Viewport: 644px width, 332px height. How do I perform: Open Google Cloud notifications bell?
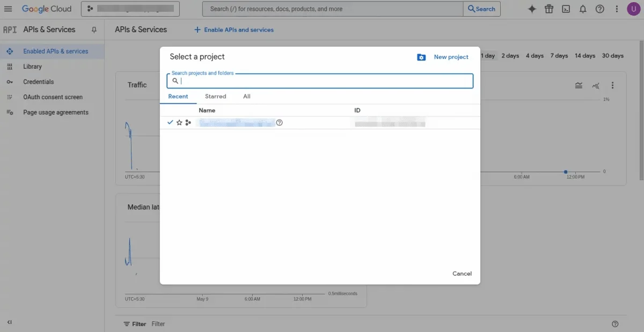coord(583,9)
